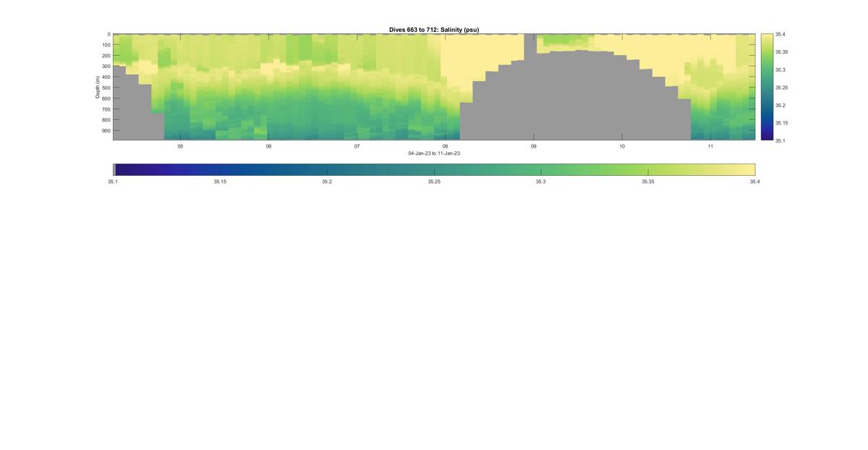Click "35.4" on the vertical colorbar
The width and height of the screenshot is (868, 450).
[x=780, y=34]
